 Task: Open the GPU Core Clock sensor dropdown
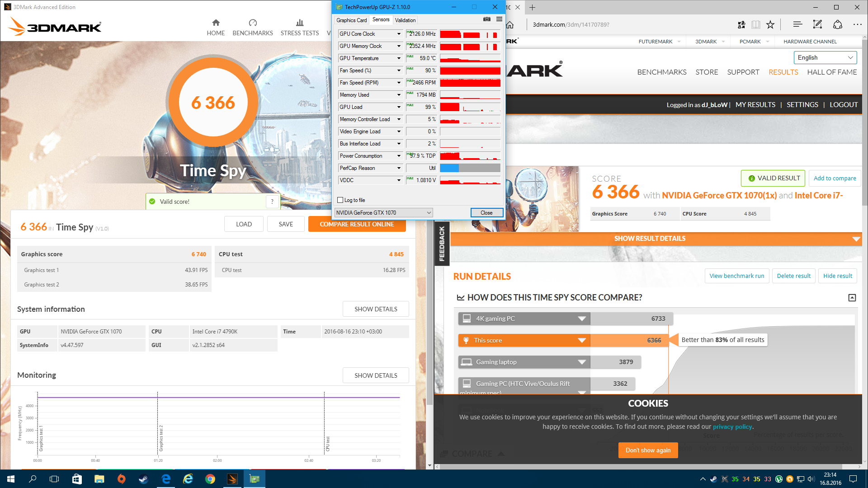coord(399,34)
